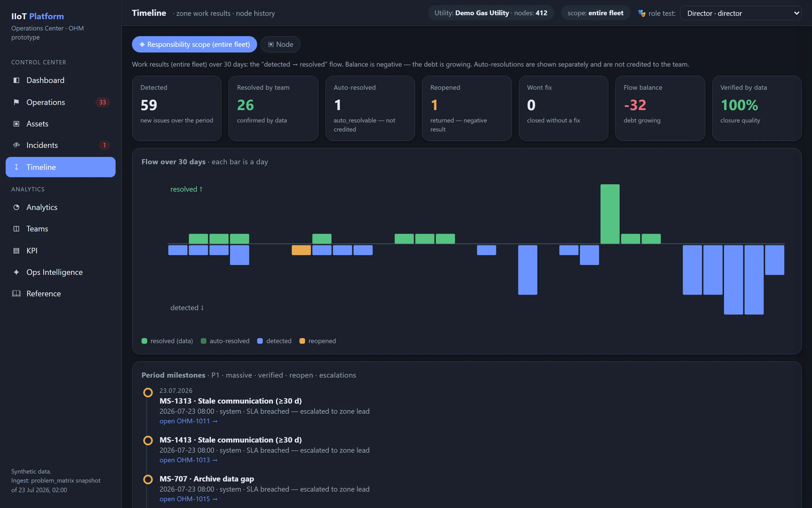The image size is (812, 508).
Task: Click the Ops Intelligence sparkle icon
Action: (16, 272)
